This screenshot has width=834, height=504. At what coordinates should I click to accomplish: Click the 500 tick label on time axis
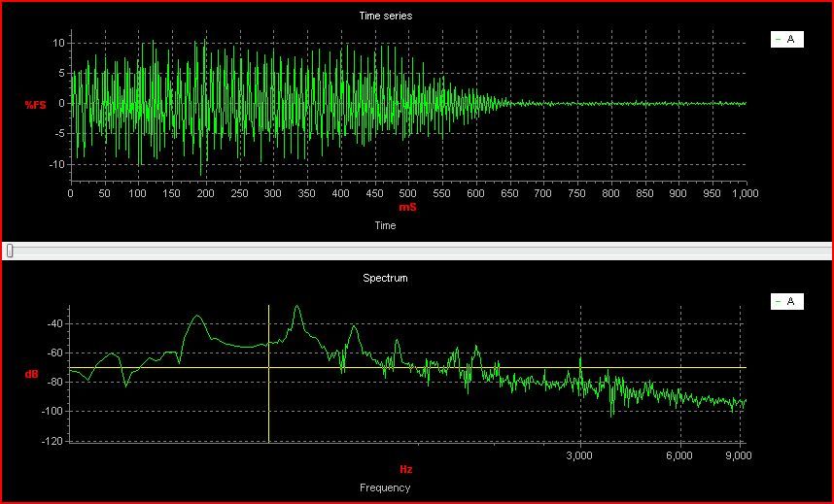tap(408, 193)
